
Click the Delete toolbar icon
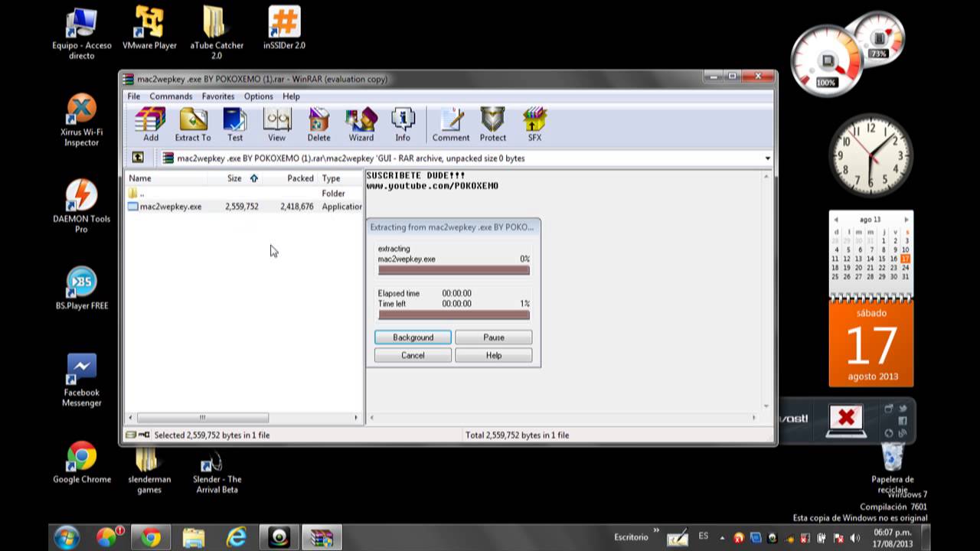click(318, 124)
